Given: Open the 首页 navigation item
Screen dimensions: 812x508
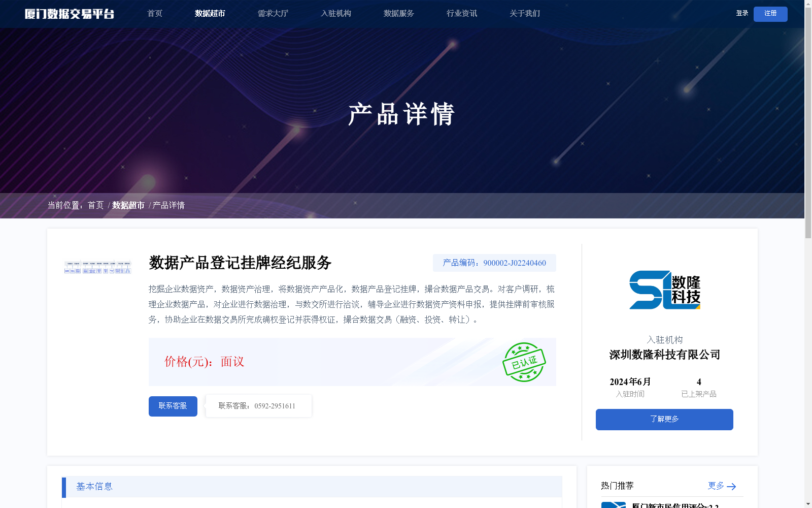Looking at the screenshot, I should click(x=155, y=14).
